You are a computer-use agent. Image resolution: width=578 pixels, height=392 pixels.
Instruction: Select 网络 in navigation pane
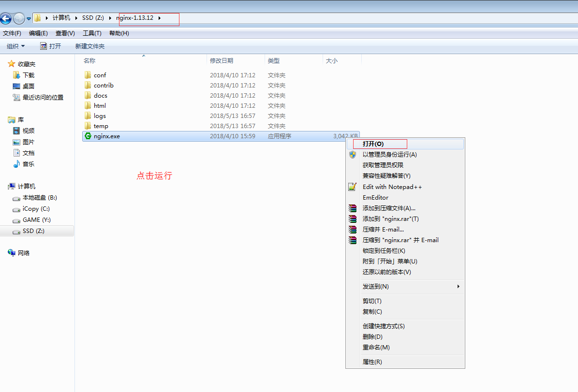(x=24, y=253)
